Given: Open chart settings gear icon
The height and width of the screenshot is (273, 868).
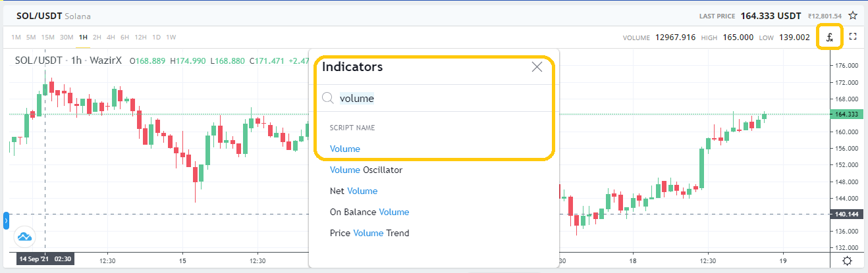Looking at the screenshot, I should 848,261.
